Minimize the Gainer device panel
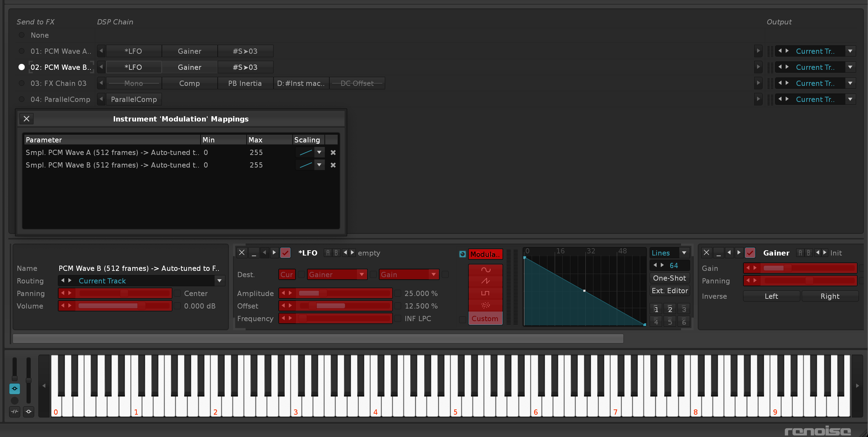Image resolution: width=868 pixels, height=437 pixels. pyautogui.click(x=718, y=253)
